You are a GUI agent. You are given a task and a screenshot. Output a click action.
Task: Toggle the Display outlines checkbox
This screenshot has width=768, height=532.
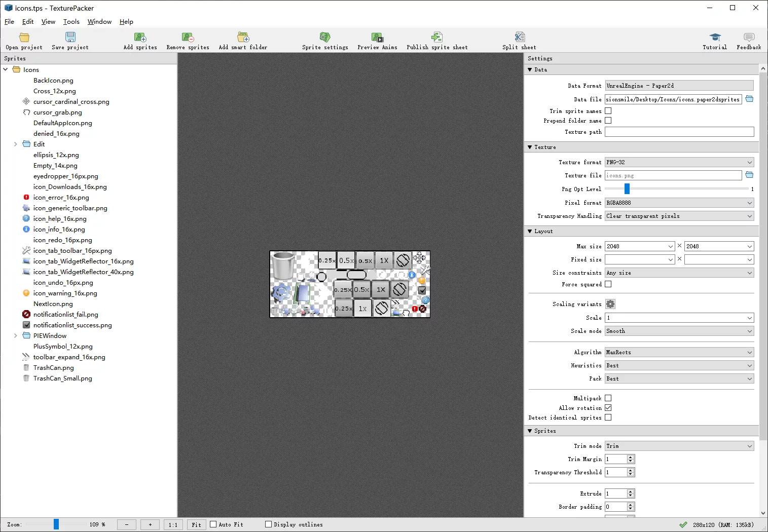[x=269, y=524]
